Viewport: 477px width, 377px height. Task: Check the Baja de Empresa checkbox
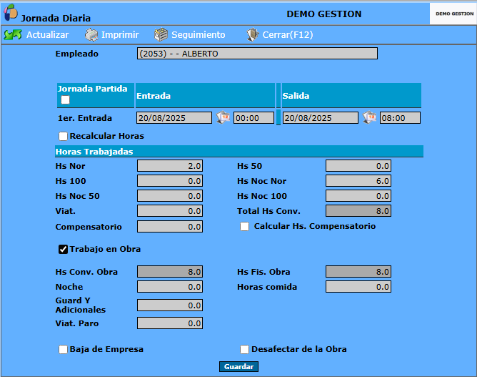[x=63, y=349]
